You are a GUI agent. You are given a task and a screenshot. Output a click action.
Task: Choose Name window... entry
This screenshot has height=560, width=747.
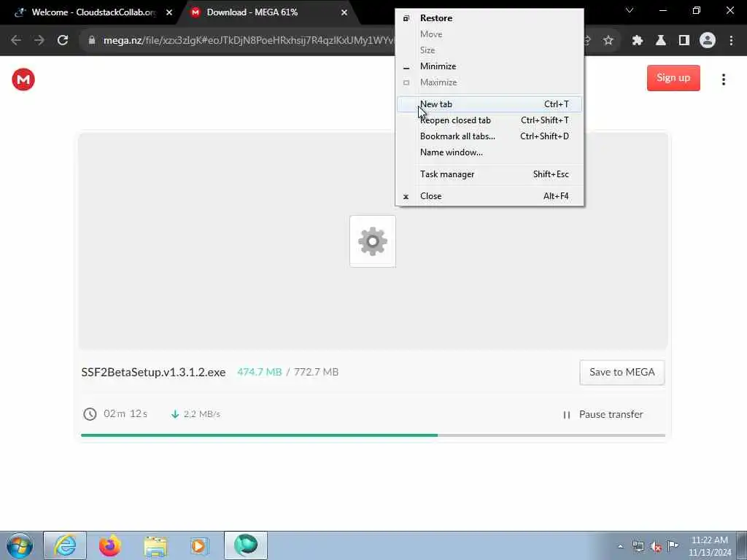coord(489,152)
